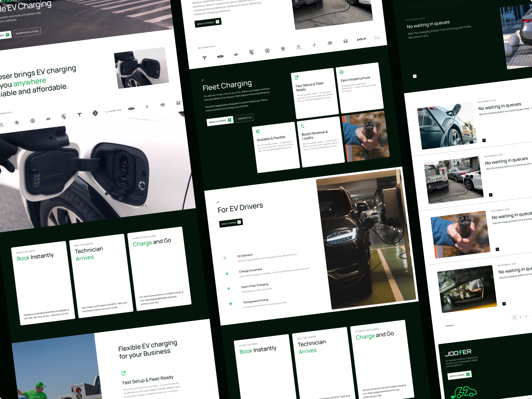The height and width of the screenshot is (399, 532).
Task: Click the Book Instantly card on the left homepage
Action: click(x=43, y=283)
